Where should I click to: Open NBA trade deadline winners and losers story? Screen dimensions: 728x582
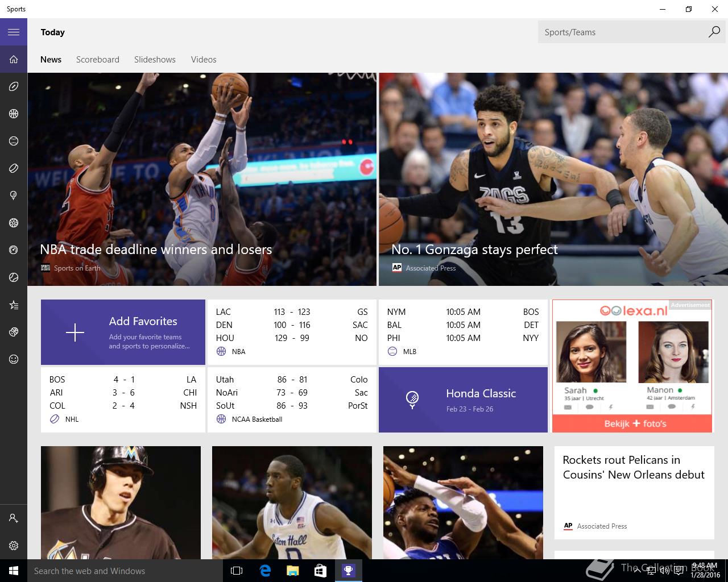coord(202,179)
